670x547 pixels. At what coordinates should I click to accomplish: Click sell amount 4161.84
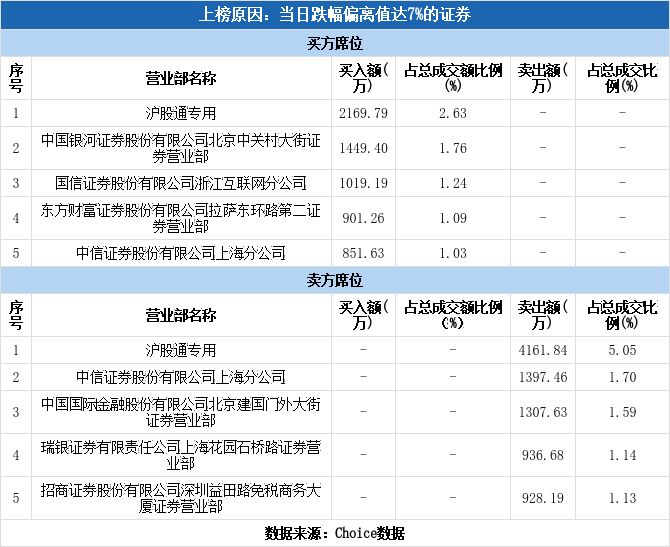pyautogui.click(x=543, y=350)
